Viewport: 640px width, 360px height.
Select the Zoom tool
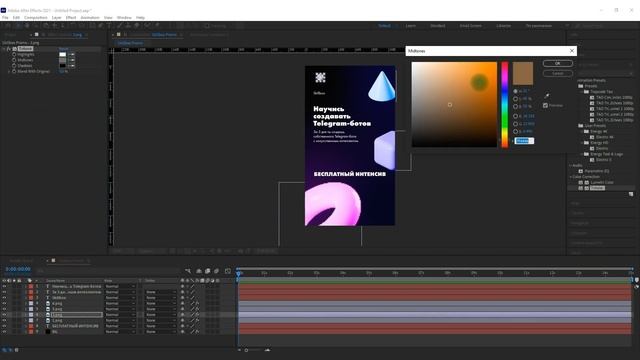click(x=36, y=25)
